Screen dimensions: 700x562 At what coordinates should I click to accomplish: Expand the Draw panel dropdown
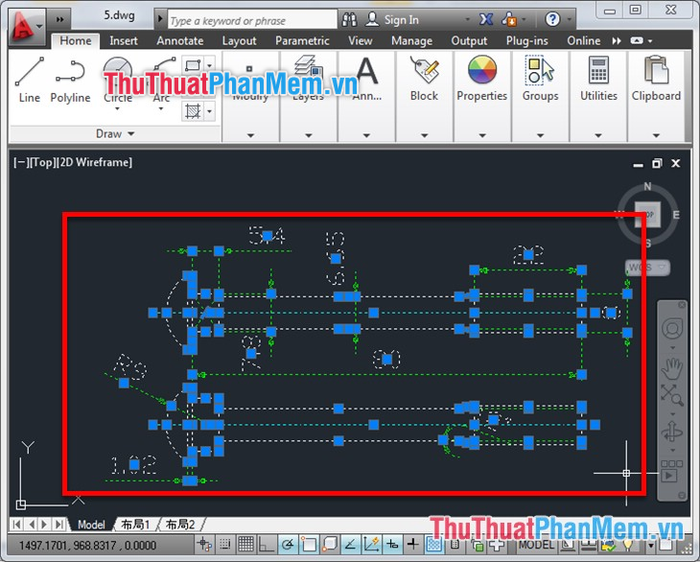point(115,133)
